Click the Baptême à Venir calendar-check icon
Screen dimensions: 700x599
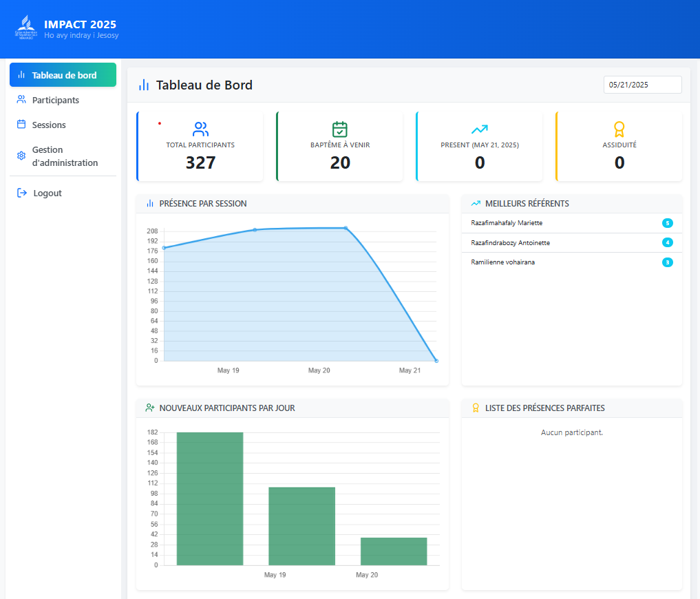(339, 128)
